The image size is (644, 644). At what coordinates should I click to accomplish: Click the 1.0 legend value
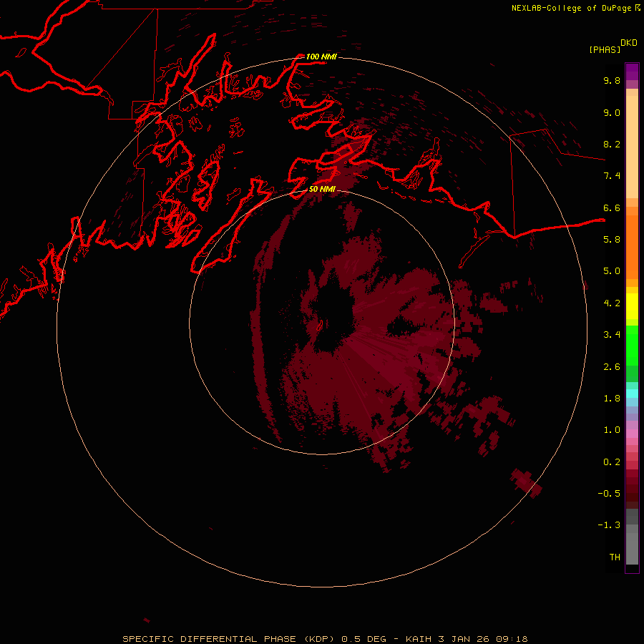pyautogui.click(x=612, y=430)
